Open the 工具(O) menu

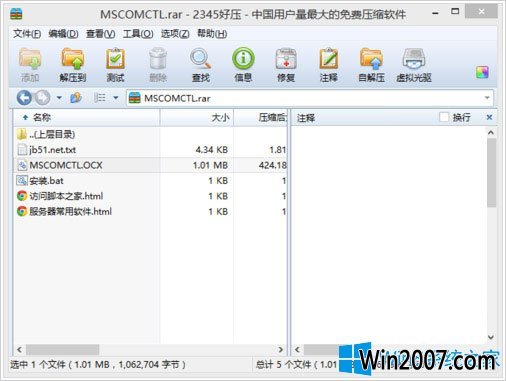point(138,34)
